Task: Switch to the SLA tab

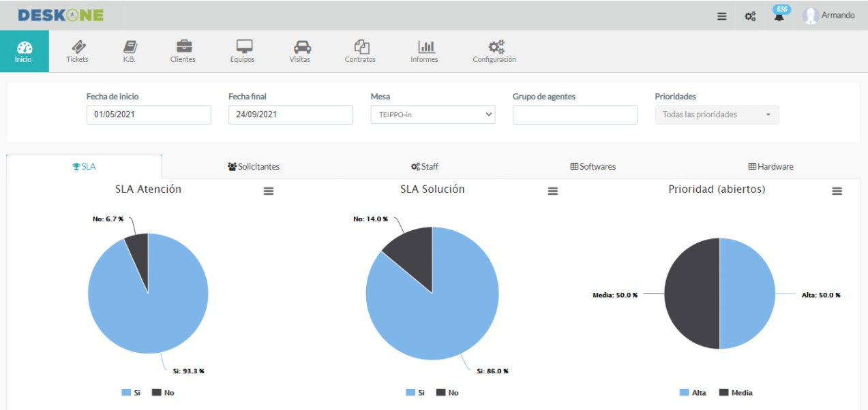Action: point(84,166)
